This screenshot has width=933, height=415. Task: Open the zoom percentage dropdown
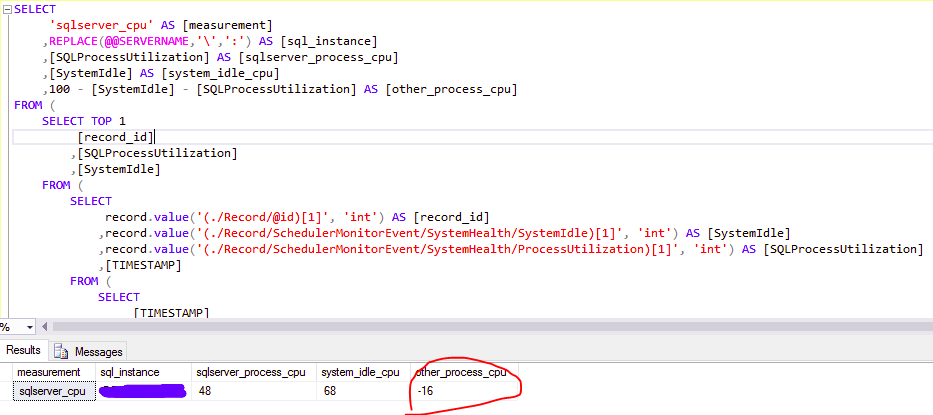(x=30, y=327)
